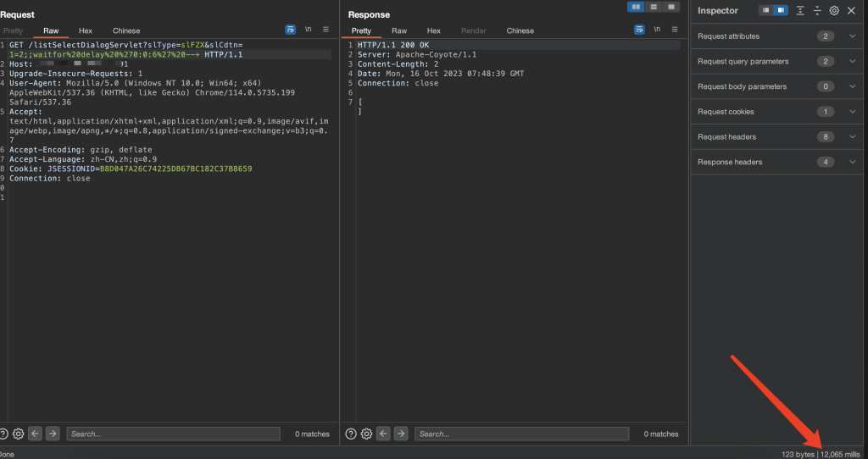Open Response Chinese tab
Viewport: 868px width, 459px height.
pos(520,31)
